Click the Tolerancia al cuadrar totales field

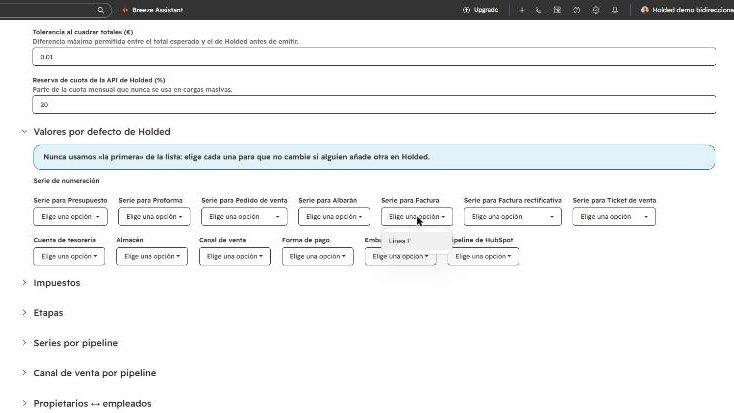[x=374, y=57]
